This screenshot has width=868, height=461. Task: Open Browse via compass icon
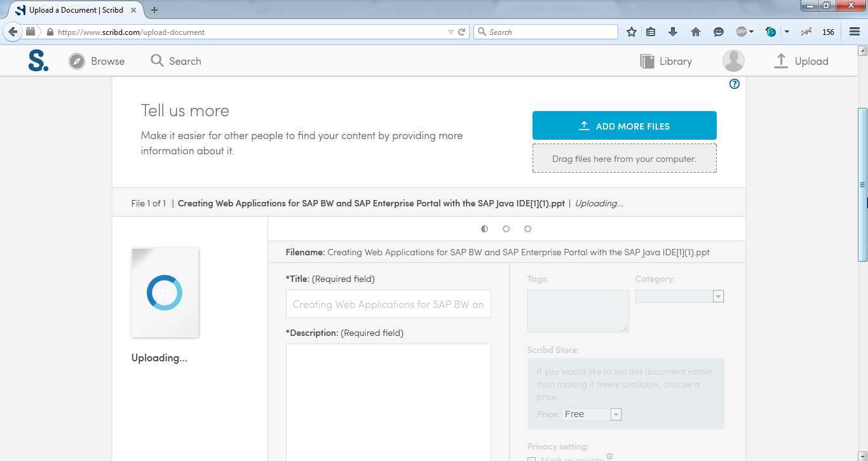tap(77, 61)
